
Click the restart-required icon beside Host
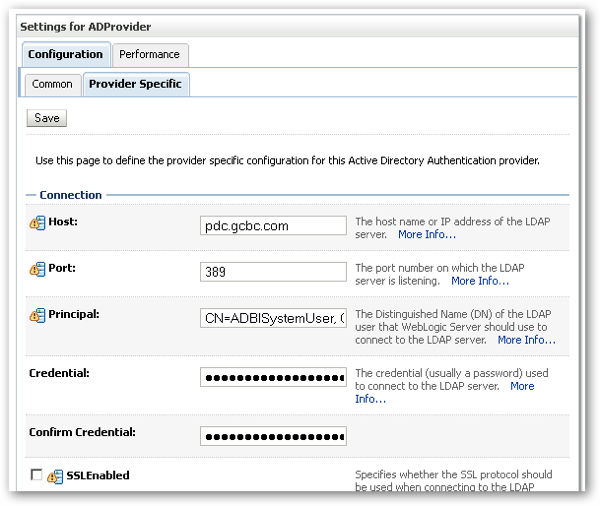[38, 222]
